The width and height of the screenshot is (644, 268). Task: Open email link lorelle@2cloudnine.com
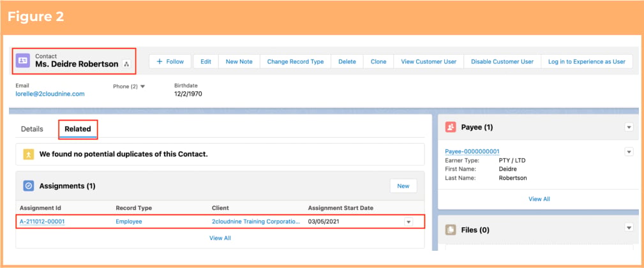[x=50, y=94]
